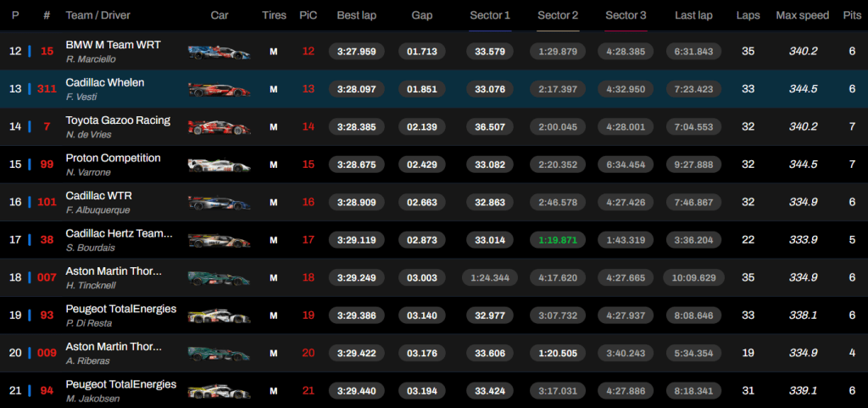This screenshot has width=868, height=408.
Task: Sort by the Last lap column header
Action: (693, 15)
